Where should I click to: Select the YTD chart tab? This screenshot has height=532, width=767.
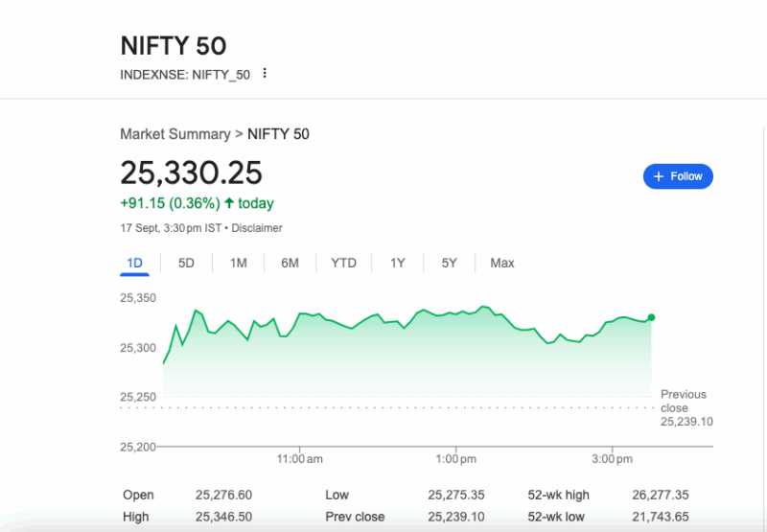[x=343, y=263]
